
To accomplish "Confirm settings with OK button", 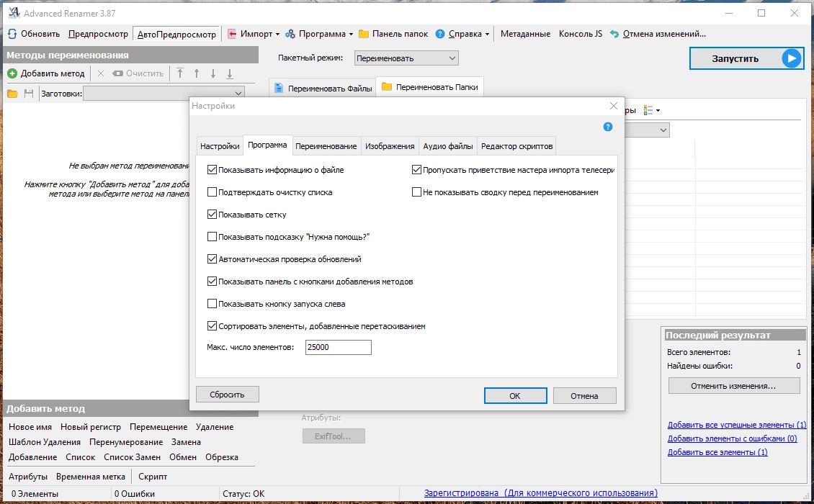I will (x=515, y=395).
